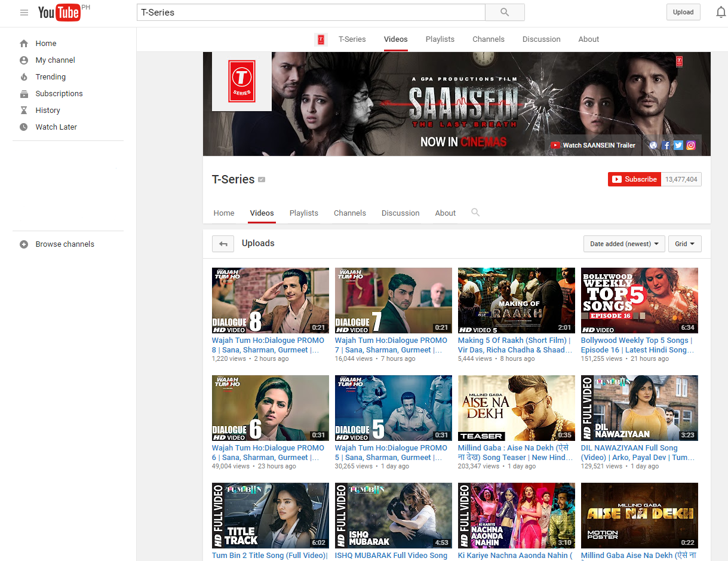Click the red Subscribe button
Image resolution: width=728 pixels, height=561 pixels.
(x=634, y=179)
